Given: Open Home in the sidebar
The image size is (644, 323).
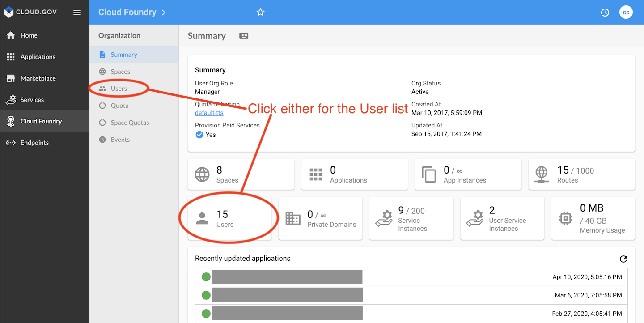Looking at the screenshot, I should click(x=45, y=35).
